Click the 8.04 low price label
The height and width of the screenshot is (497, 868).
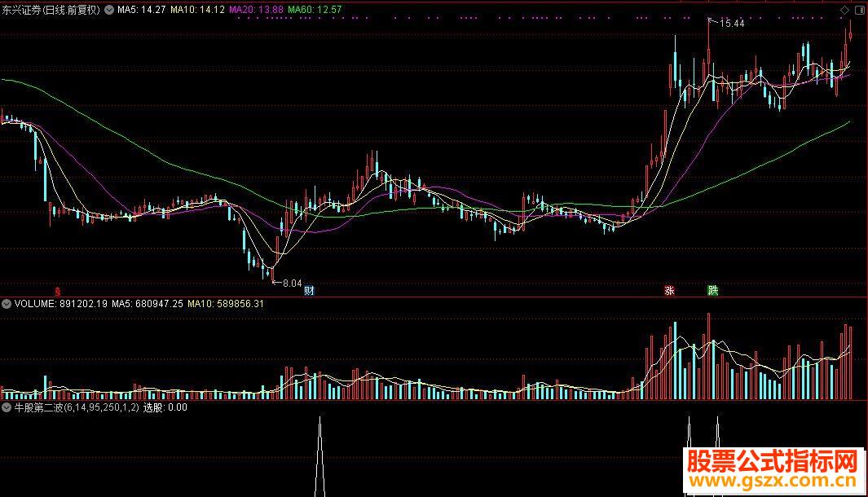pos(292,284)
